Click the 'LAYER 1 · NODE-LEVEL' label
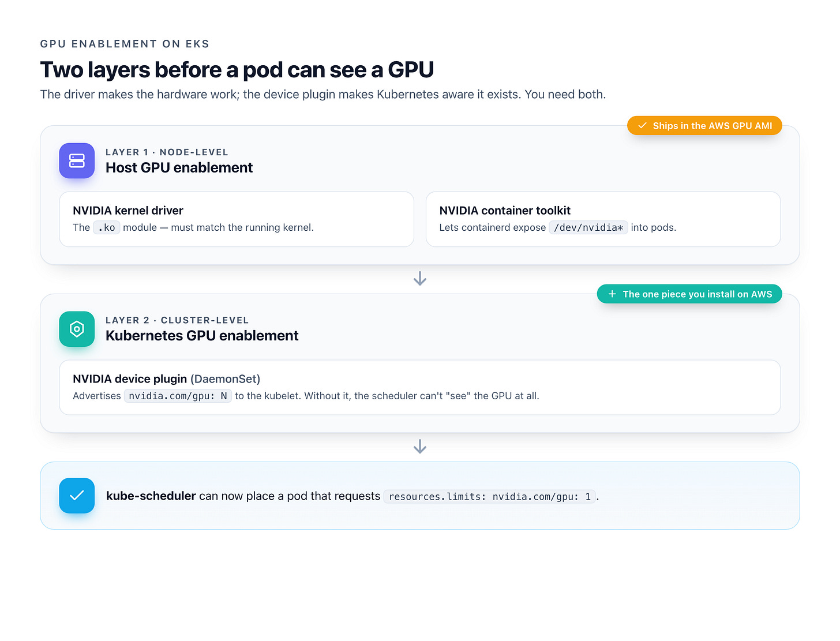Image resolution: width=840 pixels, height=641 pixels. click(167, 152)
